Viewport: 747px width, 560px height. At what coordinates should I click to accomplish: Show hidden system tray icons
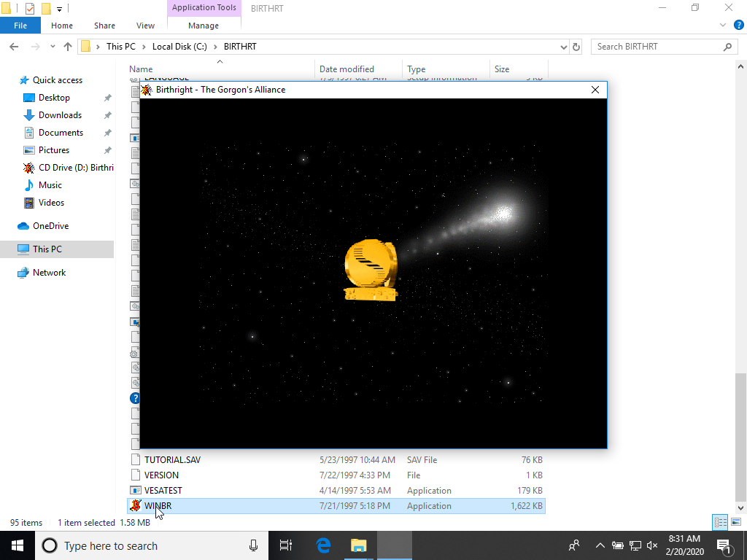point(600,545)
